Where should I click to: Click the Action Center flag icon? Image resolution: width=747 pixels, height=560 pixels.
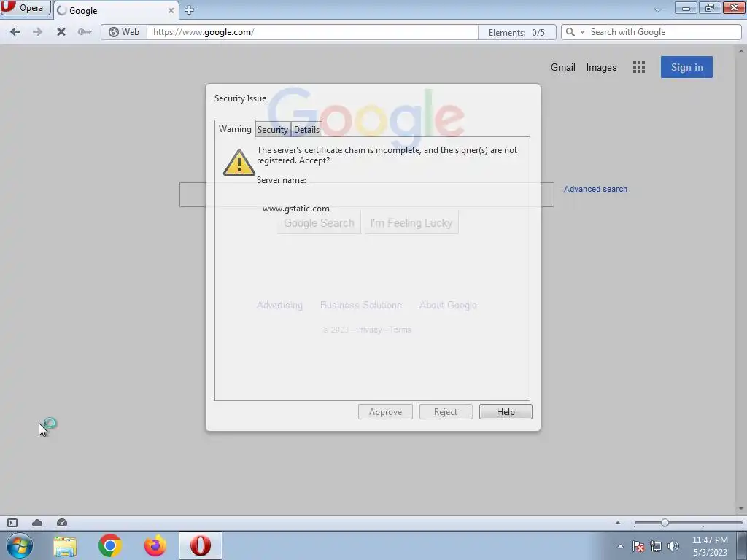point(638,546)
